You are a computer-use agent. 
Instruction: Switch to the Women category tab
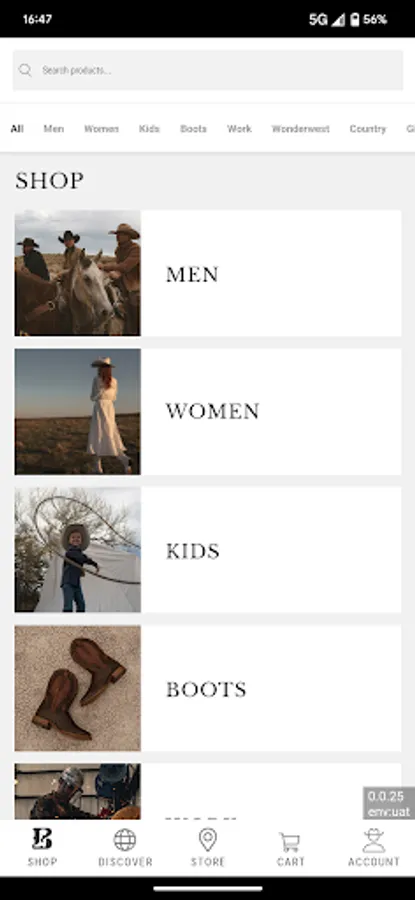pyautogui.click(x=102, y=129)
